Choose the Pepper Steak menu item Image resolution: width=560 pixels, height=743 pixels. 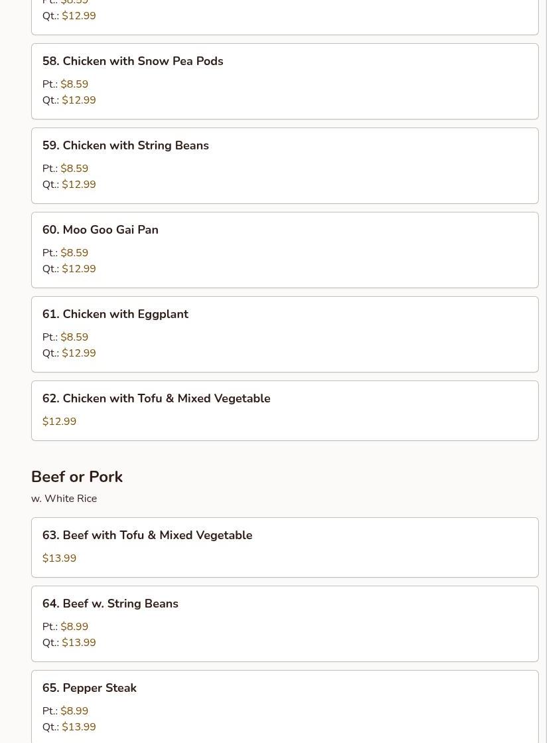coord(90,688)
